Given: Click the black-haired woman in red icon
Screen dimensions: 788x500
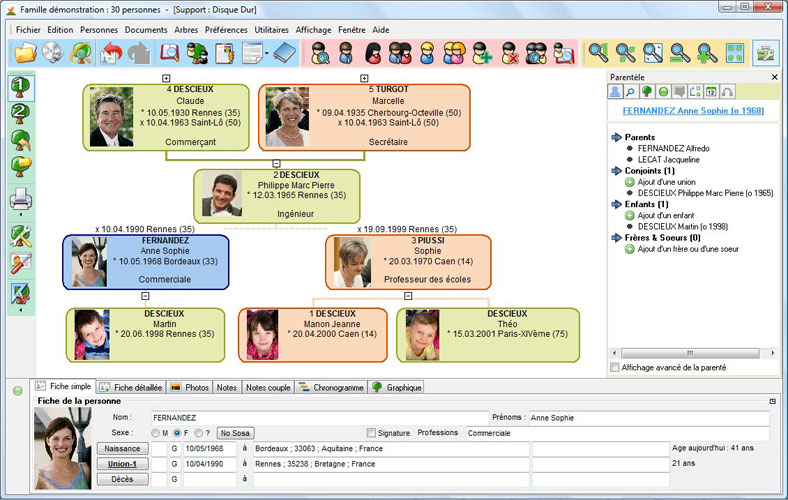Looking at the screenshot, I should click(373, 53).
